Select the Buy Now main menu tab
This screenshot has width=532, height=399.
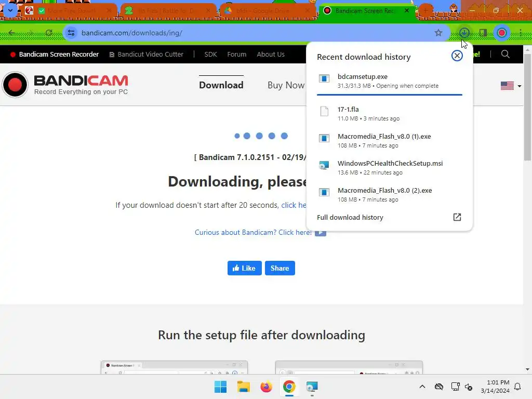[286, 85]
